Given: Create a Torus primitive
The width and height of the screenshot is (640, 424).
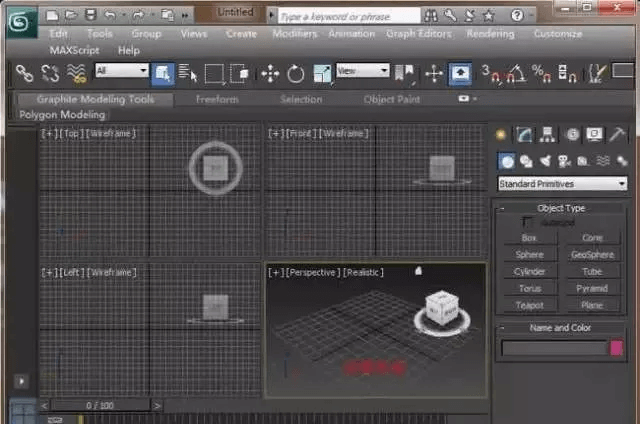Looking at the screenshot, I should 529,289.
